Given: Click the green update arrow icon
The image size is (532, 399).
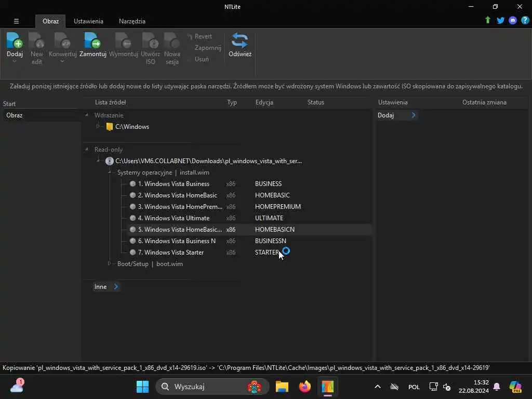Looking at the screenshot, I should click(487, 20).
